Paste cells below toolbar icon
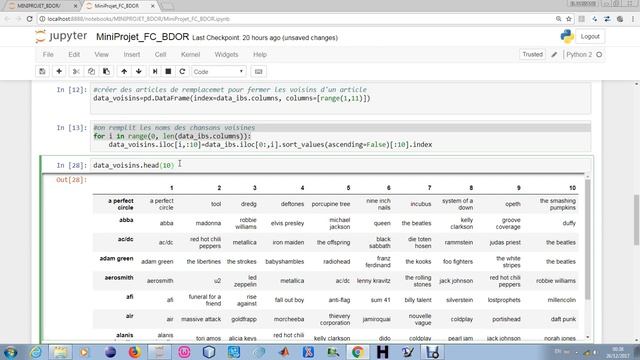The image size is (640, 360). [x=107, y=71]
